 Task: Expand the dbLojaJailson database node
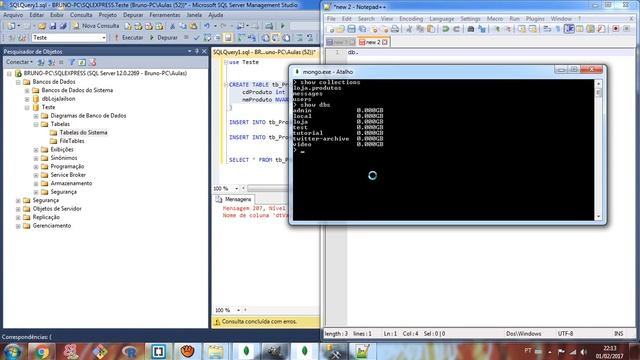click(x=27, y=99)
